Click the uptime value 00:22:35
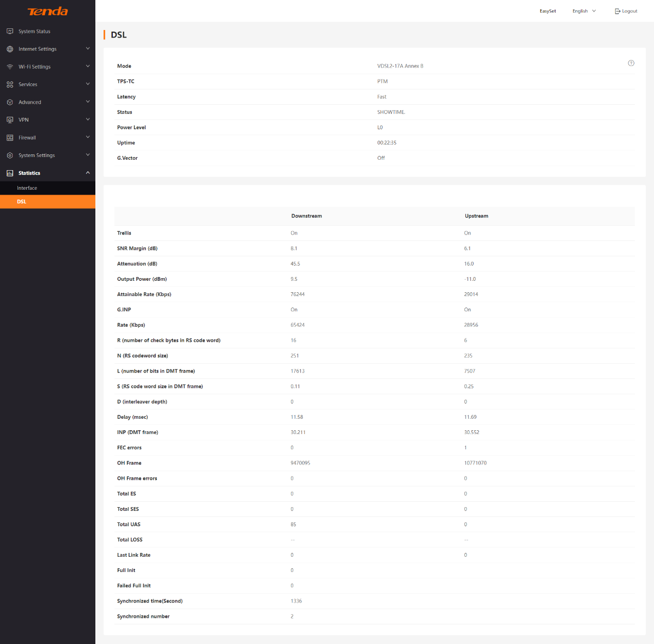The image size is (654, 644). [x=387, y=143]
